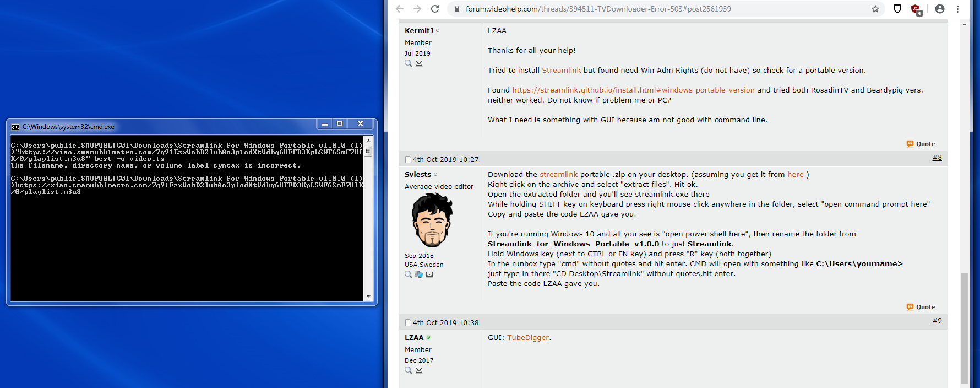Search posts by LZAA magnifier icon

coord(409,370)
